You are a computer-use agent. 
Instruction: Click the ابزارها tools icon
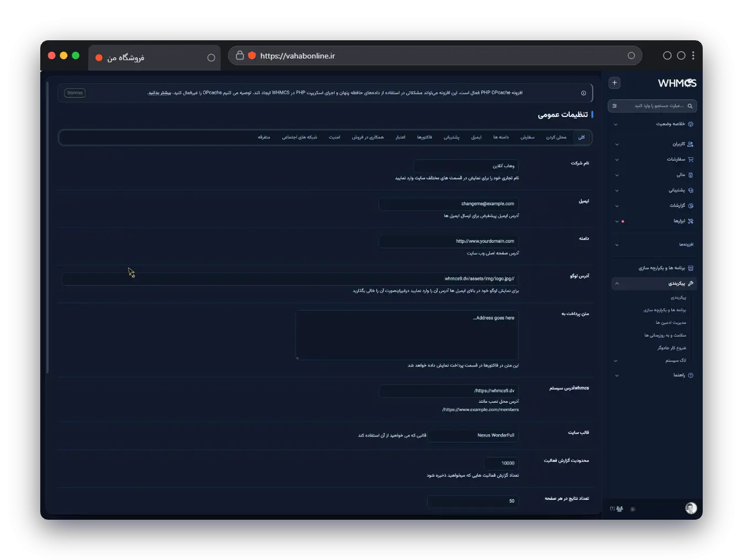click(x=691, y=221)
